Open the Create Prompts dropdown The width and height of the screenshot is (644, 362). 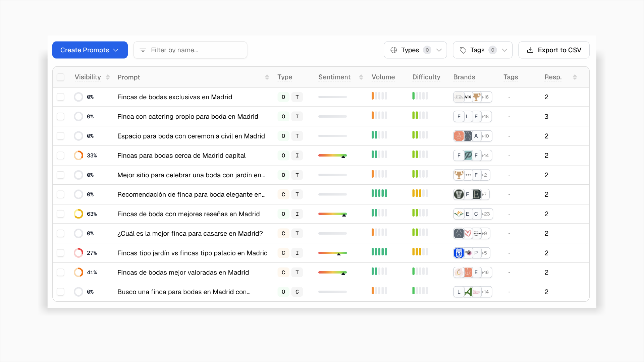click(90, 50)
